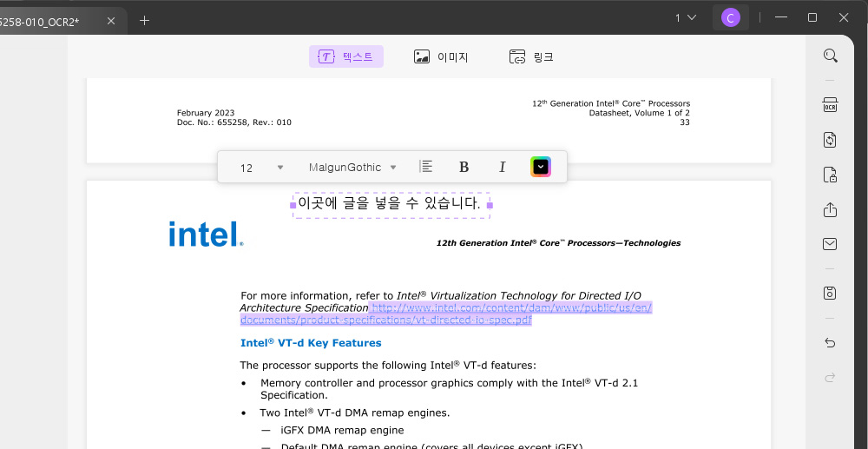Click the iGFX DMA remap engine line
The height and width of the screenshot is (449, 868).
click(x=342, y=430)
